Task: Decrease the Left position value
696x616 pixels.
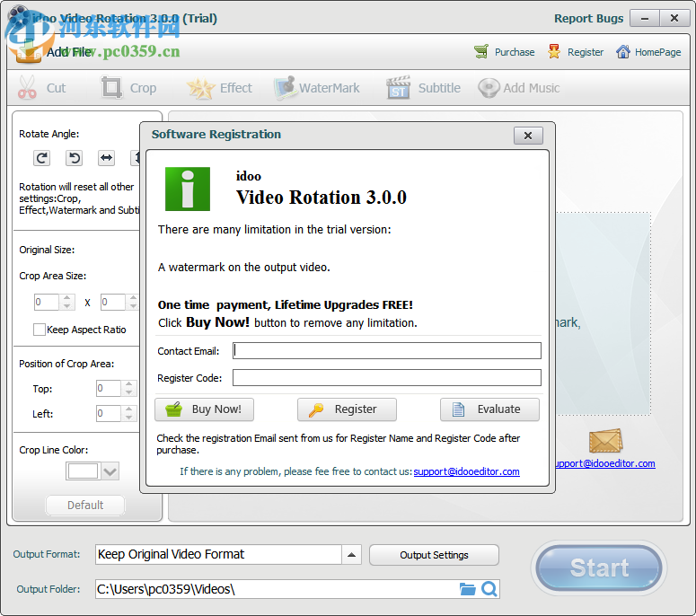Action: pos(128,418)
